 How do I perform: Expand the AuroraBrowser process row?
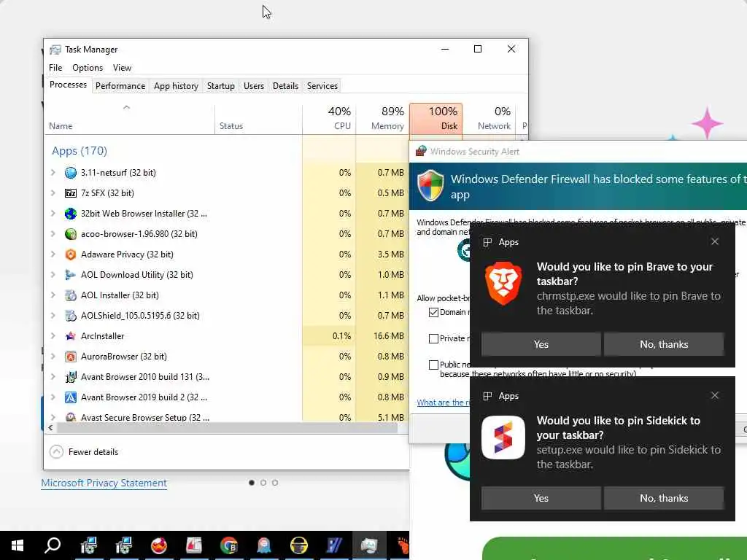point(53,357)
